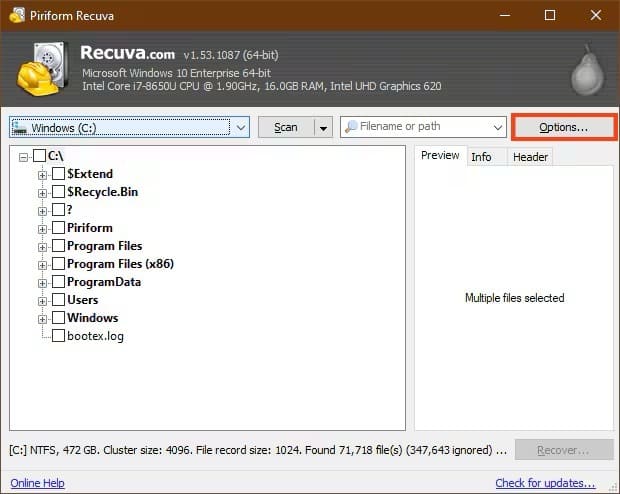Tick the Windows folder checkbox
Viewport: 620px width, 494px height.
pos(58,317)
